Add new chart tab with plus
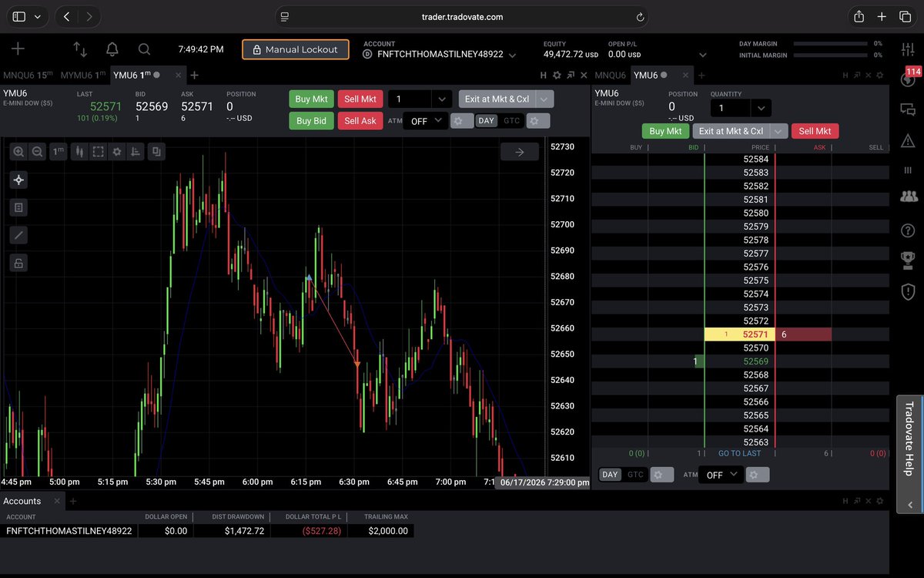The width and height of the screenshot is (924, 578). point(195,75)
